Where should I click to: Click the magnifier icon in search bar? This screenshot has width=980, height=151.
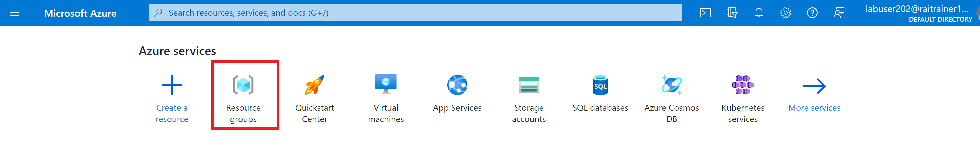pos(158,13)
